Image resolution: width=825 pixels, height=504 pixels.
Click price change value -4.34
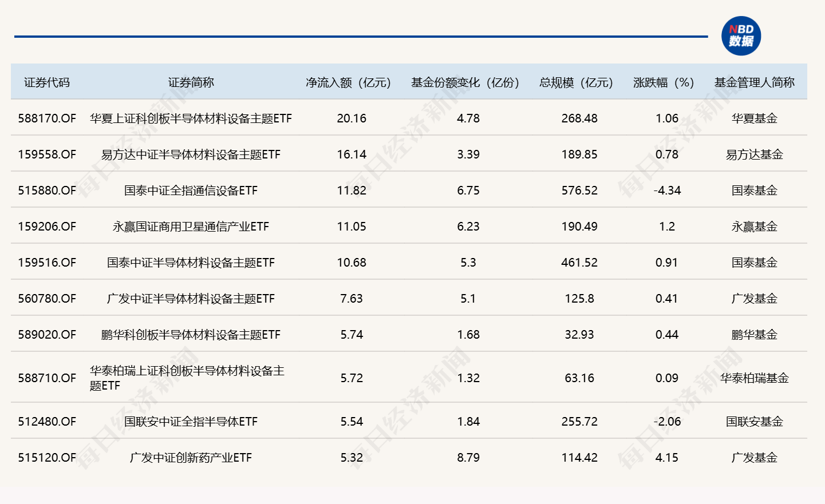(667, 191)
